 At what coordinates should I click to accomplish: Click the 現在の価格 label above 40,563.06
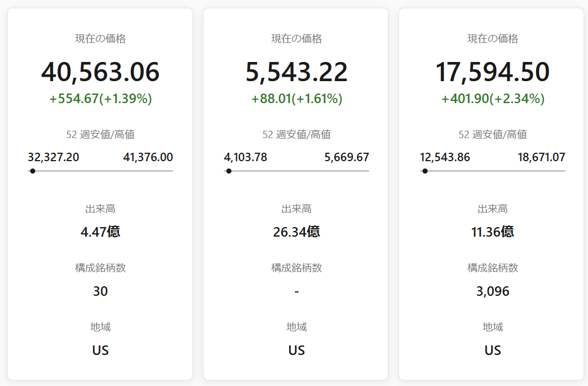tap(100, 38)
